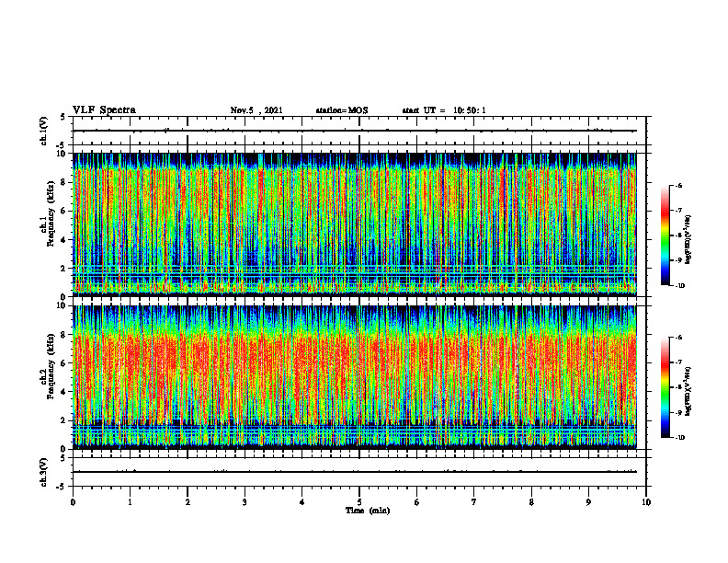
Task: Click inside the ch.1 spectrogram panel
Action: [355, 224]
